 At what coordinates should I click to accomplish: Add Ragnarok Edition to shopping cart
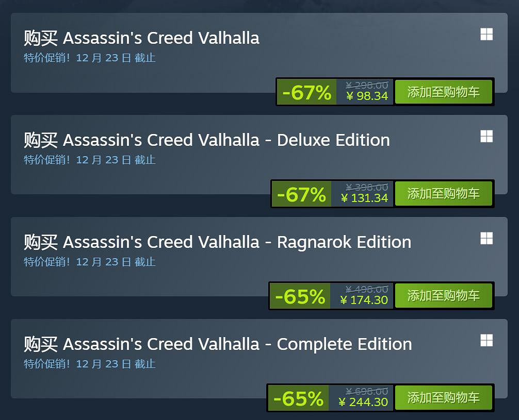pyautogui.click(x=443, y=296)
